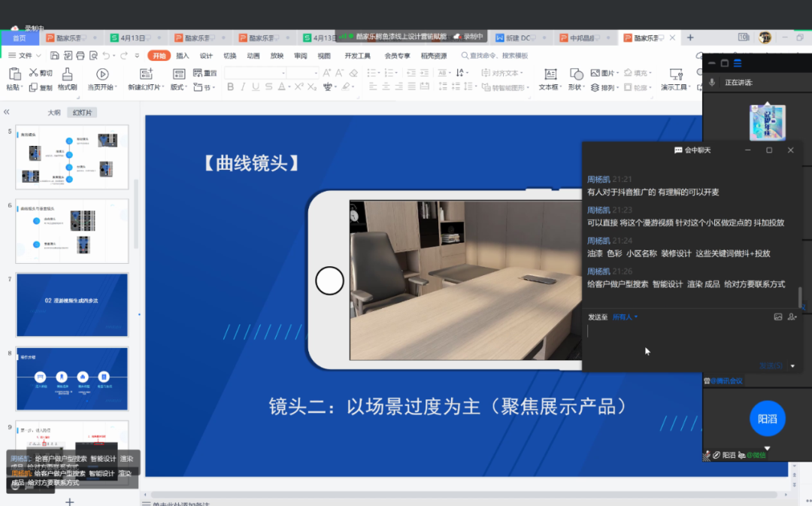Click the 开始 ribbon tab

pos(159,56)
